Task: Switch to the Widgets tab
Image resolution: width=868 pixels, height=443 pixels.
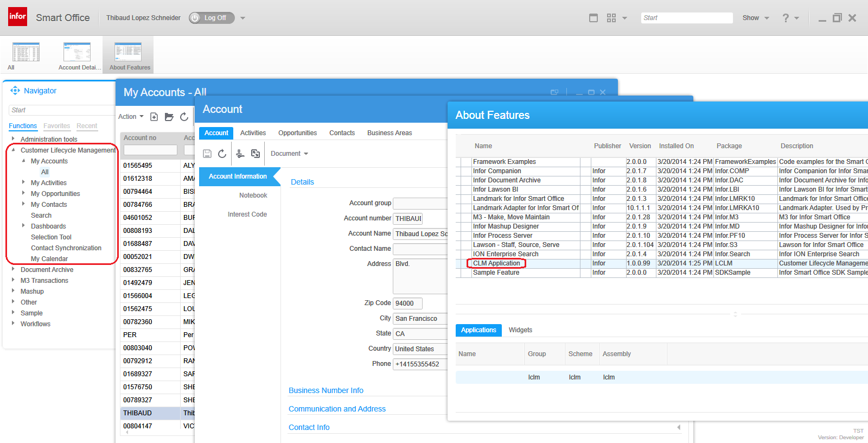Action: (x=520, y=330)
